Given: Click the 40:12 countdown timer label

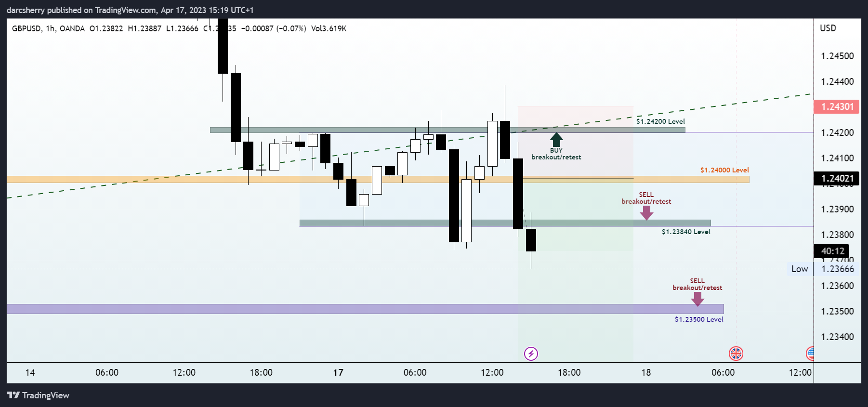Looking at the screenshot, I should coord(832,251).
